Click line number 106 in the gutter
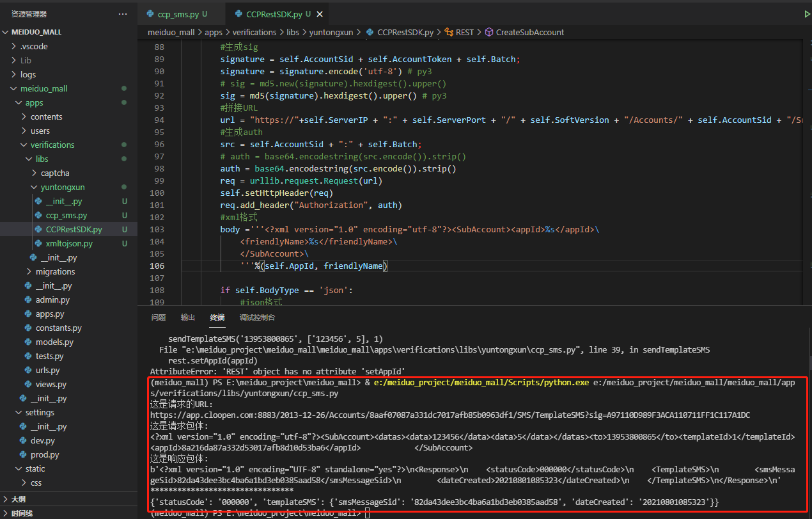Viewport: 812px width, 519px height. tap(157, 266)
